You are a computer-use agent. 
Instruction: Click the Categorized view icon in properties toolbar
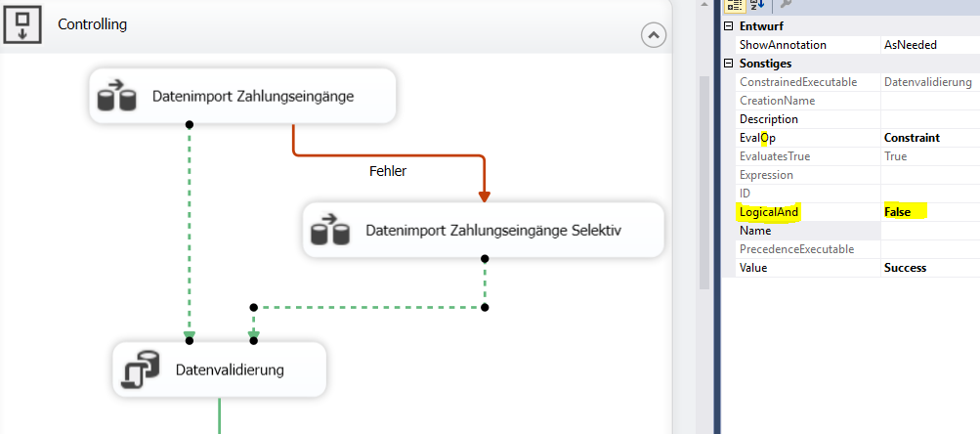[735, 6]
